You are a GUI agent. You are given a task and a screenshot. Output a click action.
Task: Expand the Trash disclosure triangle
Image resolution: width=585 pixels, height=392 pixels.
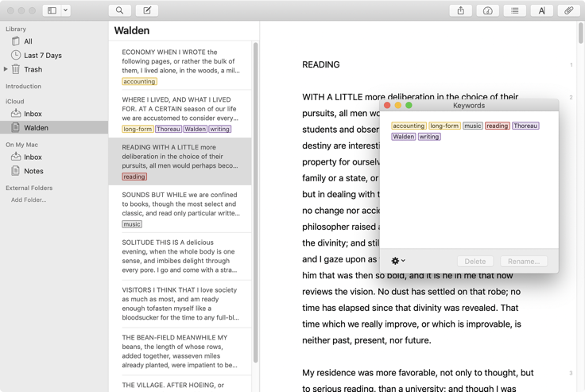click(x=6, y=69)
